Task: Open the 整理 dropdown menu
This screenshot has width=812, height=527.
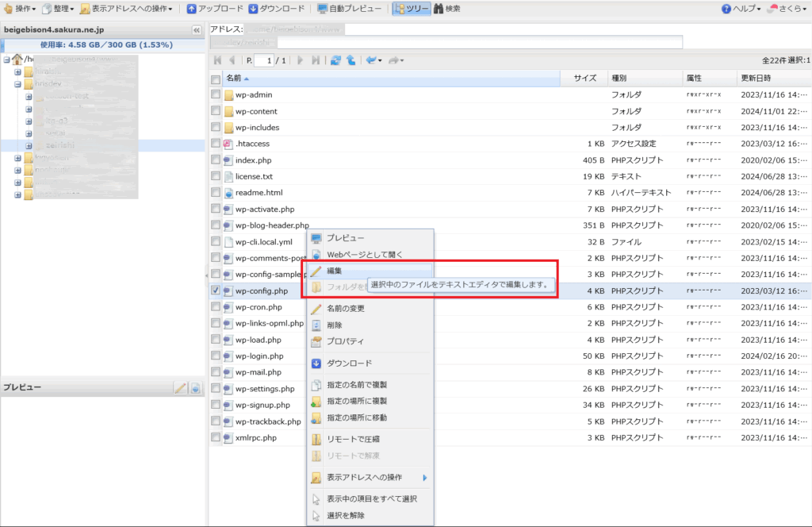Action: click(x=58, y=9)
